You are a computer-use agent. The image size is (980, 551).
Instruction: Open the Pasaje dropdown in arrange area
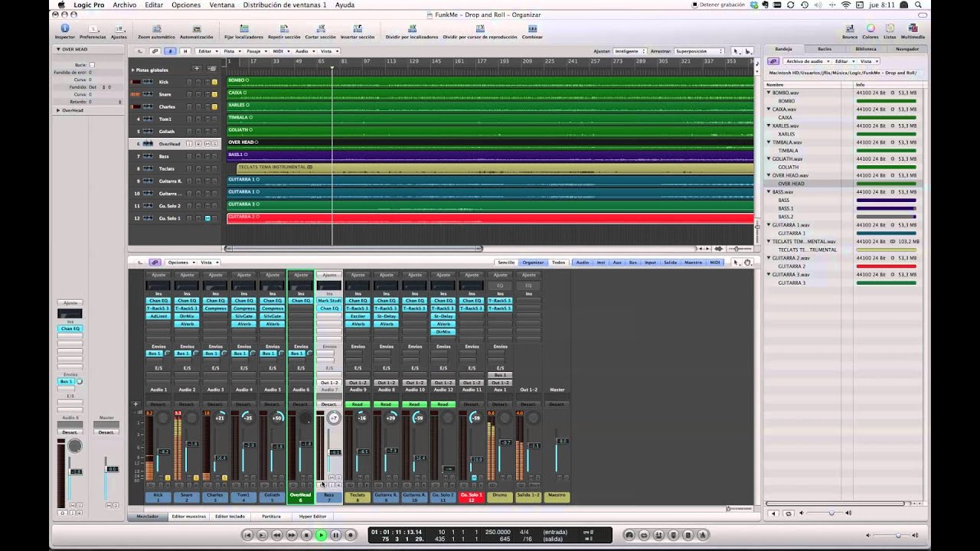[x=255, y=51]
